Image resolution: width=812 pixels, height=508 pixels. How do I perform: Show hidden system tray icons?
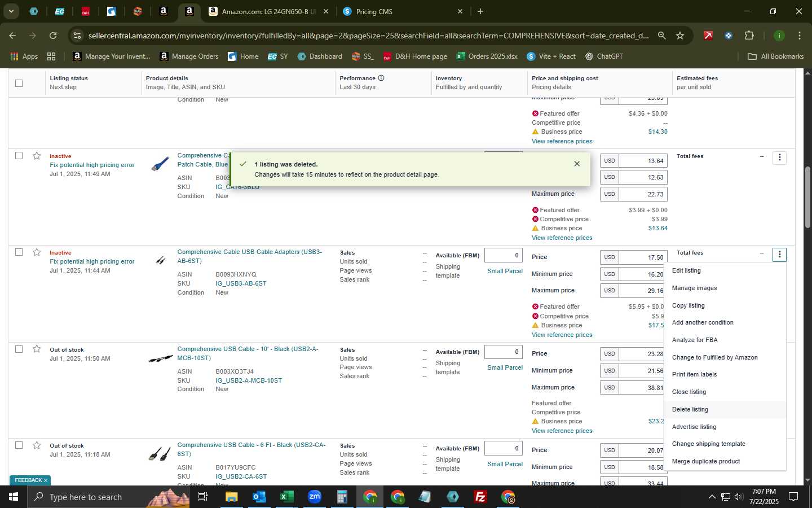pos(712,497)
